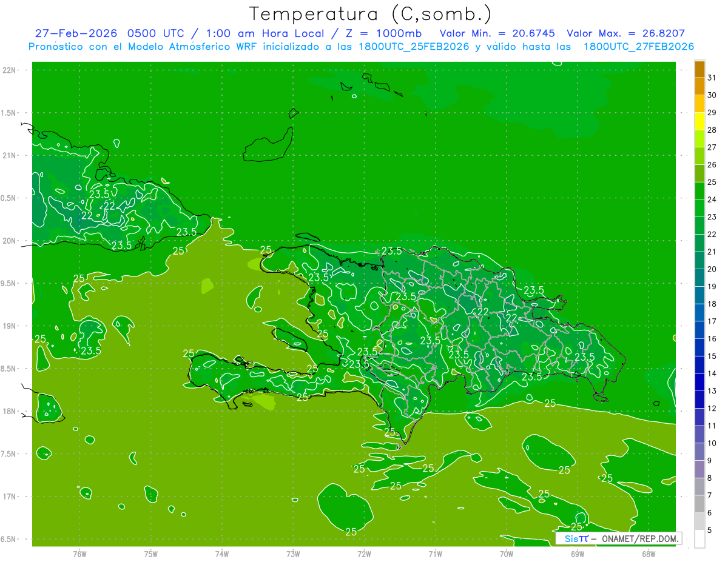Click the "Valor Max. = 26.8207" readout
The height and width of the screenshot is (562, 728).
(x=625, y=33)
